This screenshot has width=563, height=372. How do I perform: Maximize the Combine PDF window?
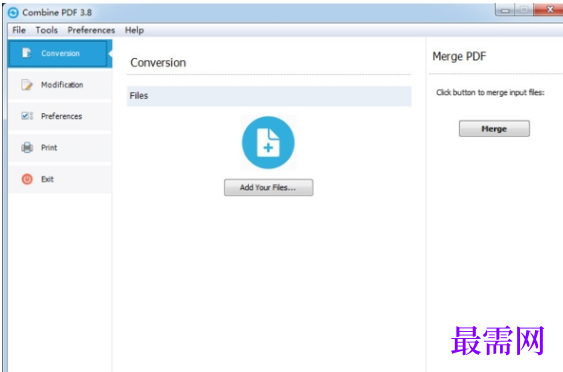[x=524, y=9]
